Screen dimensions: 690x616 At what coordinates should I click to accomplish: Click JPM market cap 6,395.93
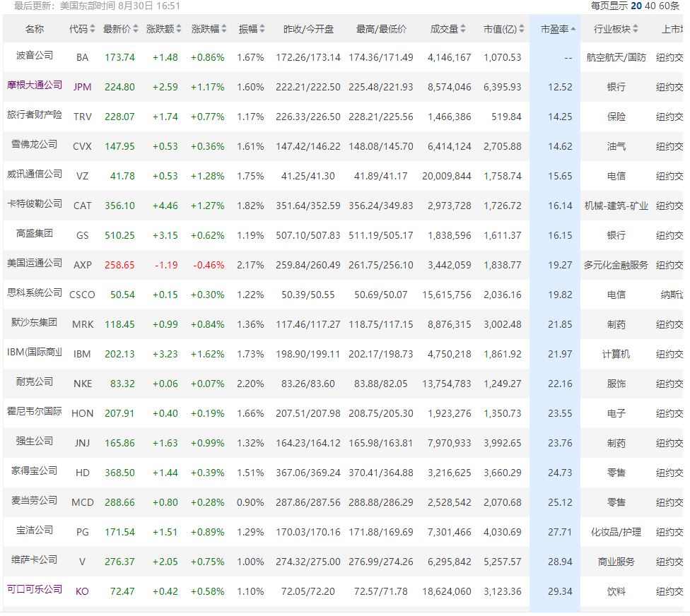click(502, 87)
